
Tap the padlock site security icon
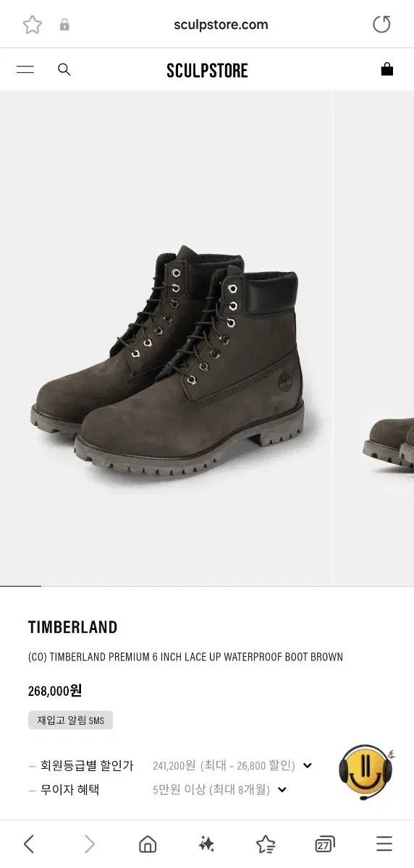point(64,25)
